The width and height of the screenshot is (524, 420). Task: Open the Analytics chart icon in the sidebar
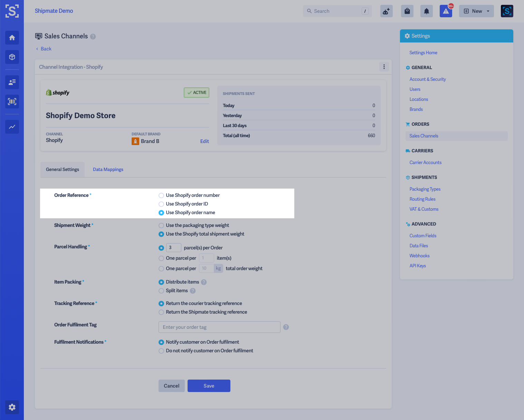[12, 127]
